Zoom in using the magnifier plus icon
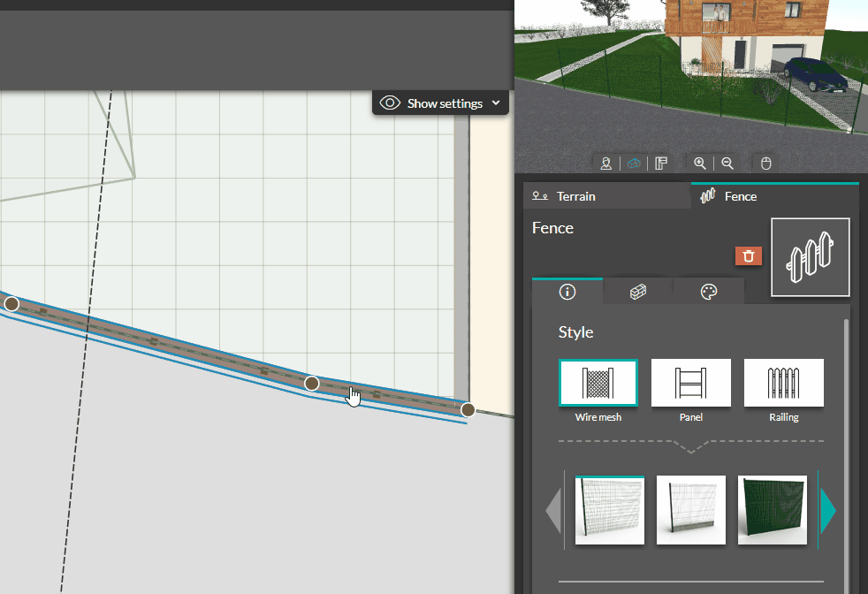Image resolution: width=868 pixels, height=594 pixels. (700, 163)
